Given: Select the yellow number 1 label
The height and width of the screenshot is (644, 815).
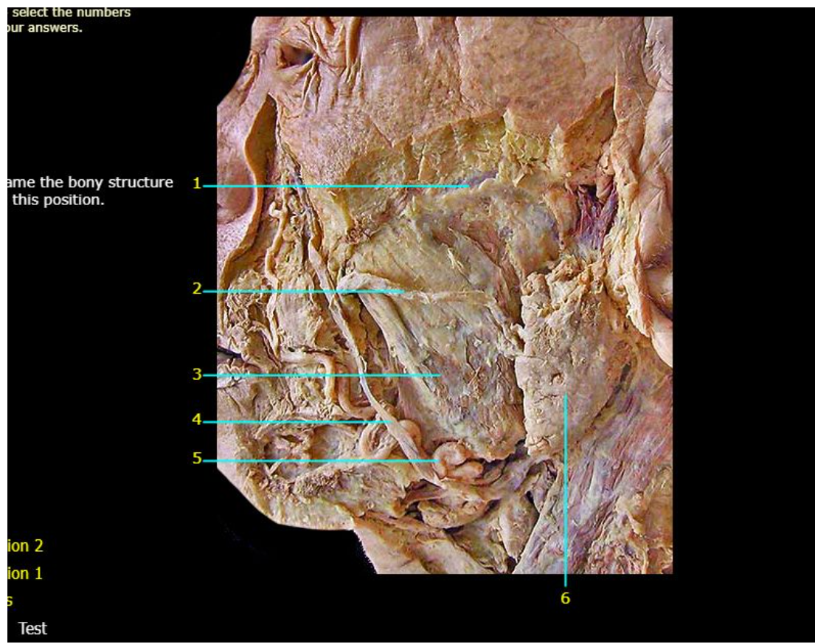Looking at the screenshot, I should pyautogui.click(x=196, y=184).
